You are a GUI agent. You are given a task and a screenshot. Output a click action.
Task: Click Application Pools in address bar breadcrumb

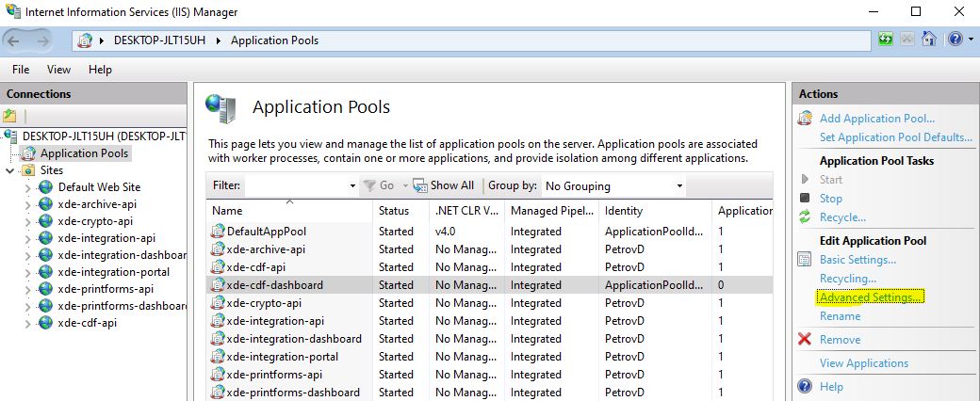click(x=274, y=40)
